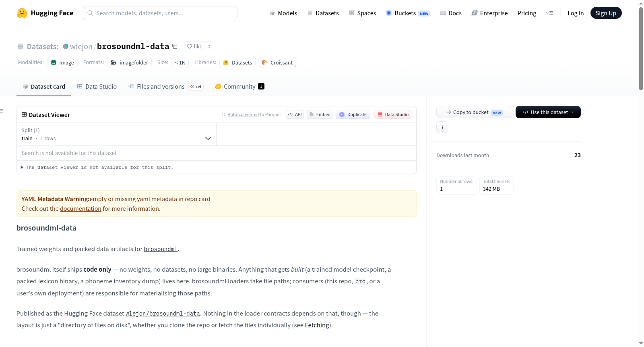The image size is (644, 347).
Task: Open Models in the top navigation
Action: coord(283,13)
